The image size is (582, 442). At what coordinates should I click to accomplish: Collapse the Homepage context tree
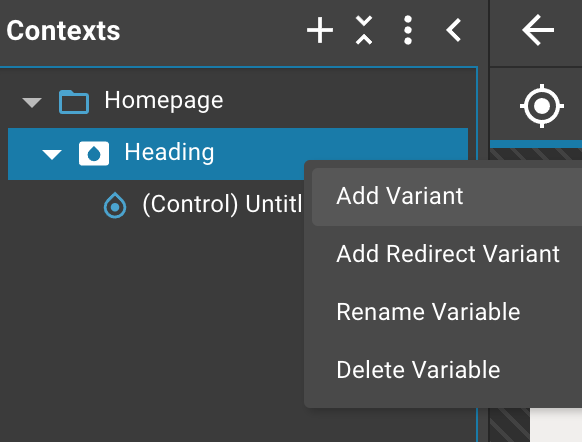[32, 102]
